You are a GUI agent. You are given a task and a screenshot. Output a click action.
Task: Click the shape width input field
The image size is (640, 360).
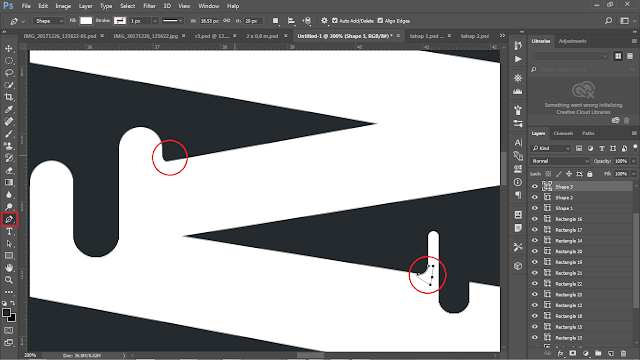click(x=209, y=21)
